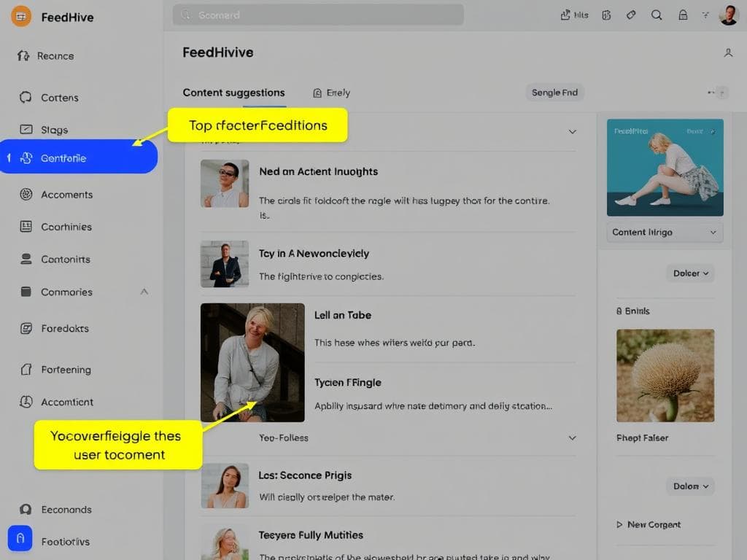The height and width of the screenshot is (560, 747).
Task: Click thumbnail of man with sunglasses
Action: pyautogui.click(x=225, y=183)
